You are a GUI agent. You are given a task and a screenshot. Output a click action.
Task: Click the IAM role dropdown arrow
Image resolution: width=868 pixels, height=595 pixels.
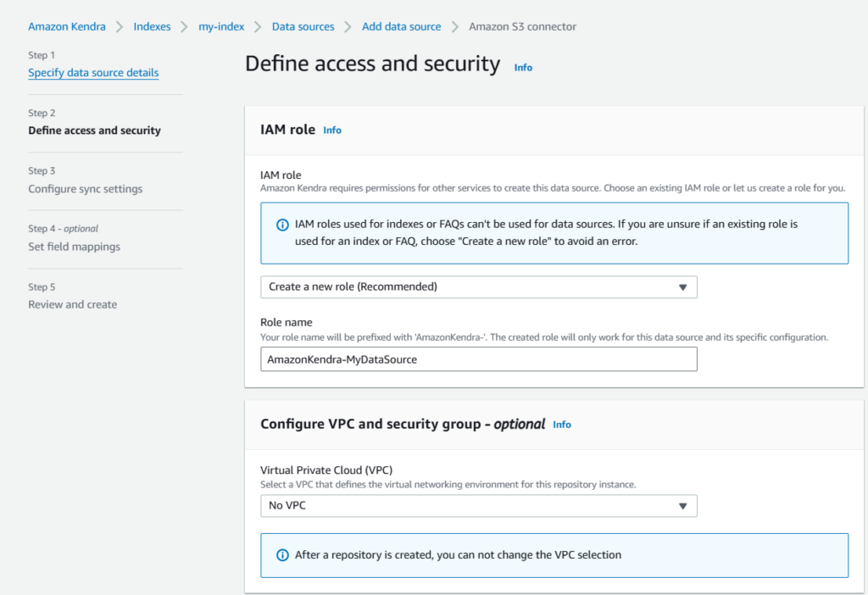tap(682, 287)
